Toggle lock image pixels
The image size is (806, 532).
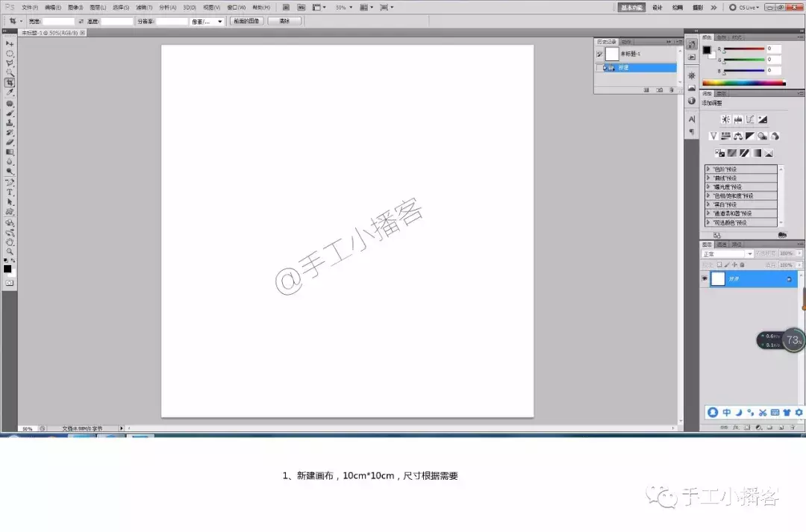pos(727,265)
